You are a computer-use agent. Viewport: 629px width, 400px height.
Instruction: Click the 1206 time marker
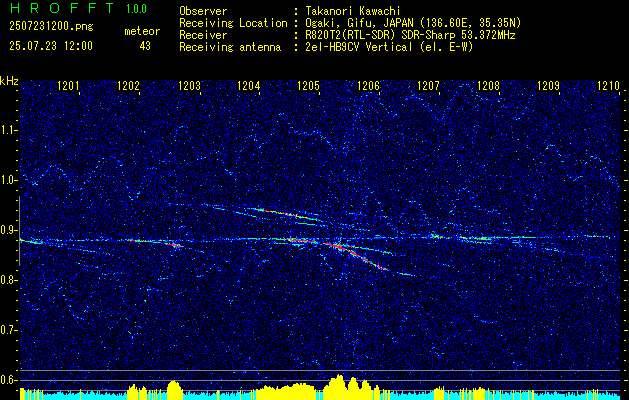point(368,85)
